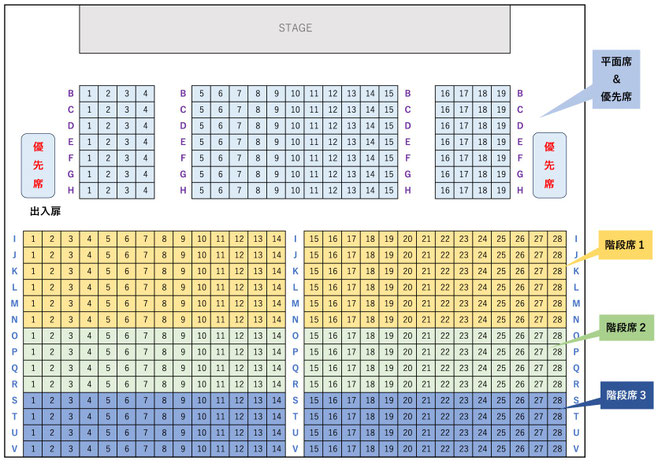Select seat 1 in row I

pos(33,239)
